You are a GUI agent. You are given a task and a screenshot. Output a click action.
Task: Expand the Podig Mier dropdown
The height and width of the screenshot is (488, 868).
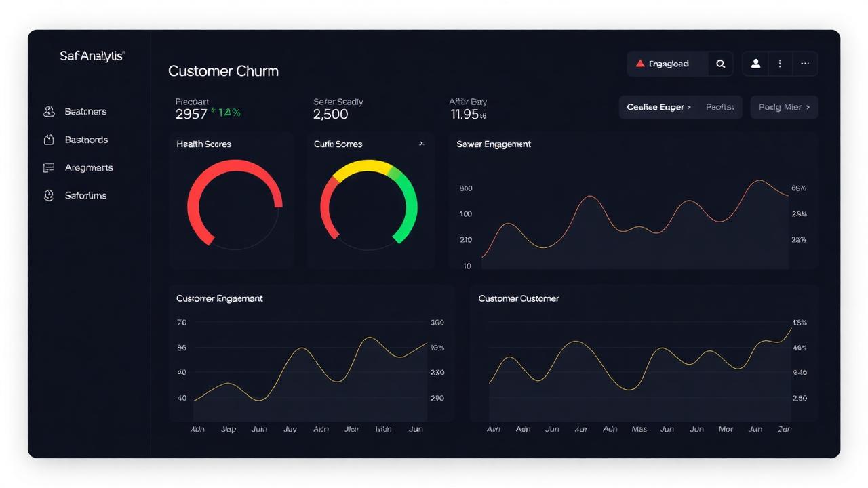(x=784, y=107)
